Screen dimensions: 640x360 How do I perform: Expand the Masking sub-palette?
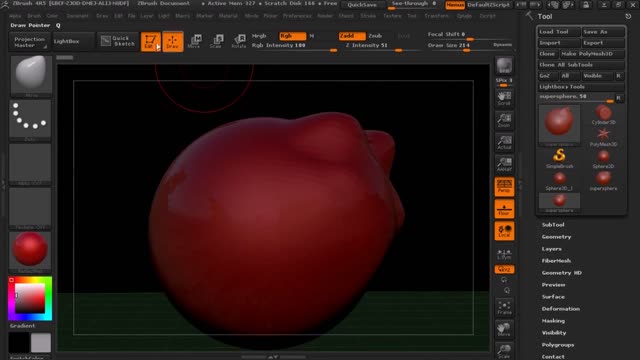(x=553, y=321)
